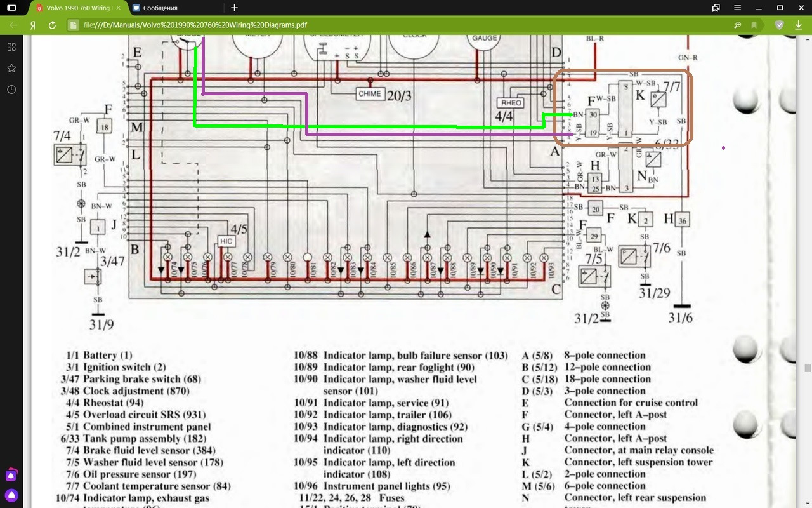The image size is (812, 508).
Task: Open the upper purple Alice assistant icon
Action: point(11,474)
